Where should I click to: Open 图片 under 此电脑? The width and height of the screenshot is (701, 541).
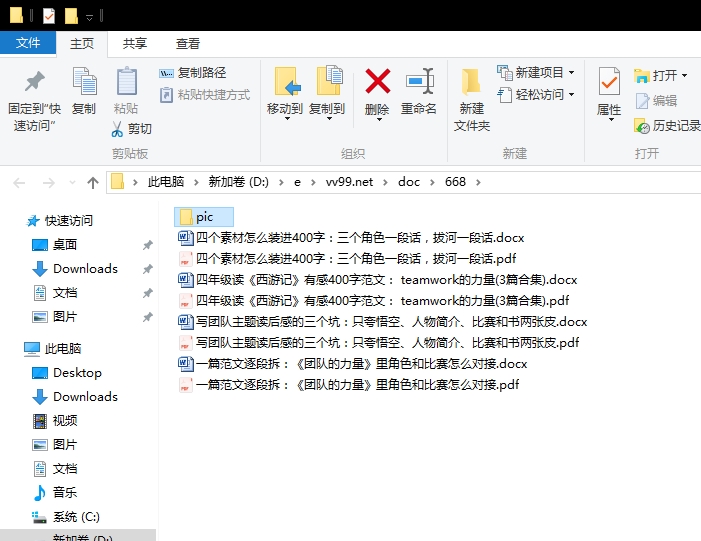pos(55,445)
